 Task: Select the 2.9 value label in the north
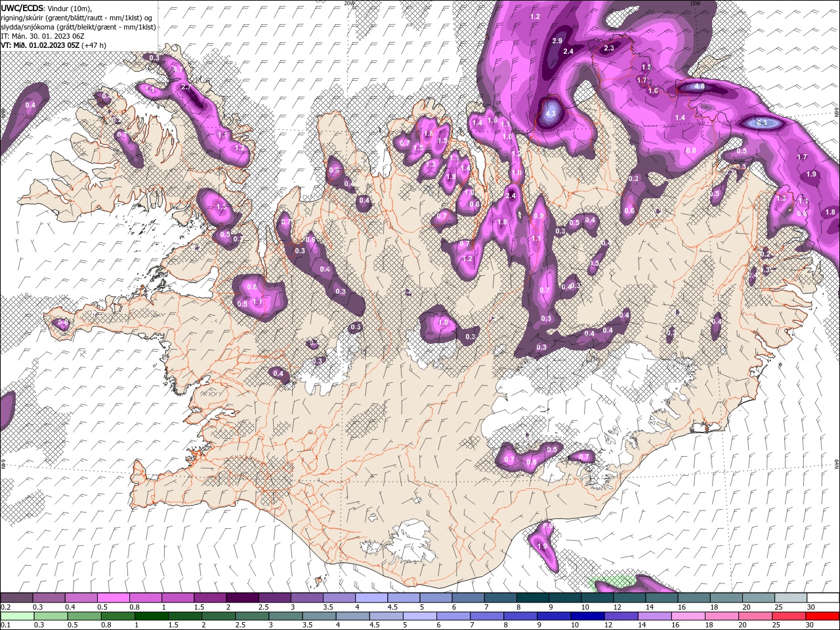(557, 41)
